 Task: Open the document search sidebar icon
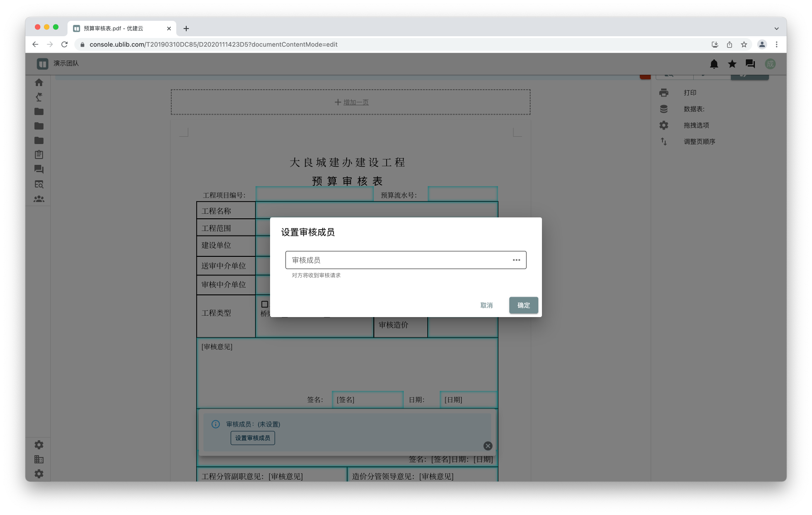point(39,184)
